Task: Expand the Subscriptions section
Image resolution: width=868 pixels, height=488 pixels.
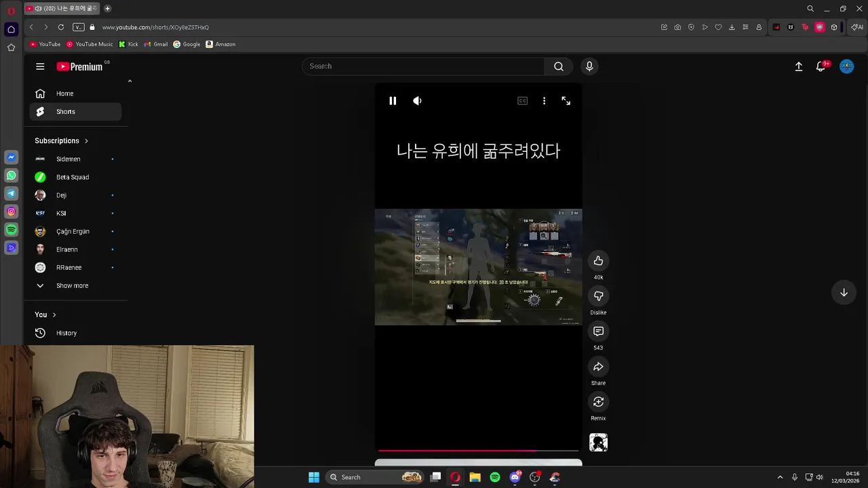Action: (x=62, y=141)
